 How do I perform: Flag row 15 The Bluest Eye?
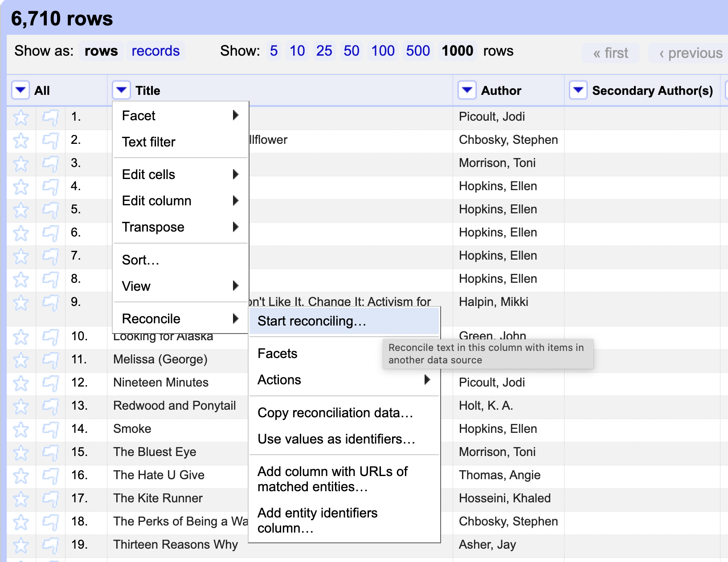(50, 453)
